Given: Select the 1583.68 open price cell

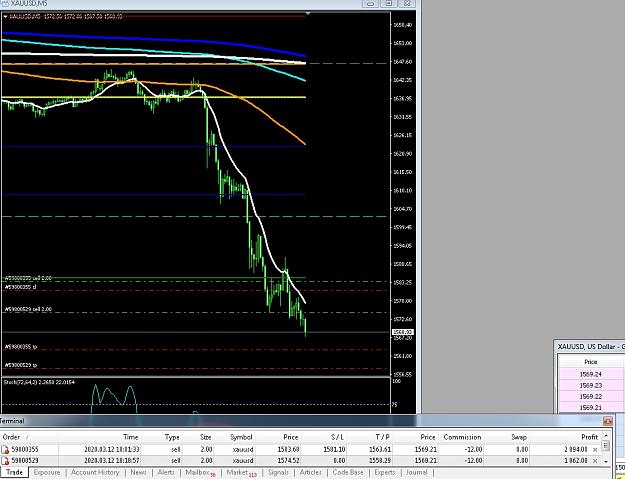Looking at the screenshot, I should coord(289,450).
